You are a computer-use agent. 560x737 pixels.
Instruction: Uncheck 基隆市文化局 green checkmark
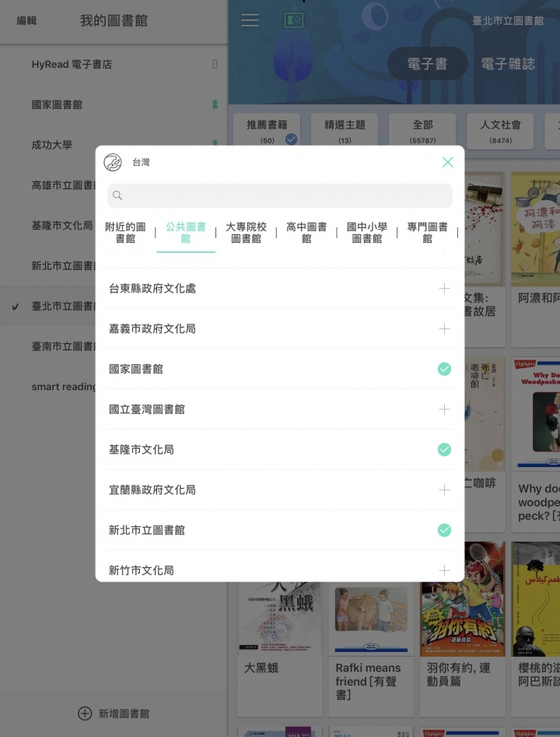pyautogui.click(x=444, y=450)
